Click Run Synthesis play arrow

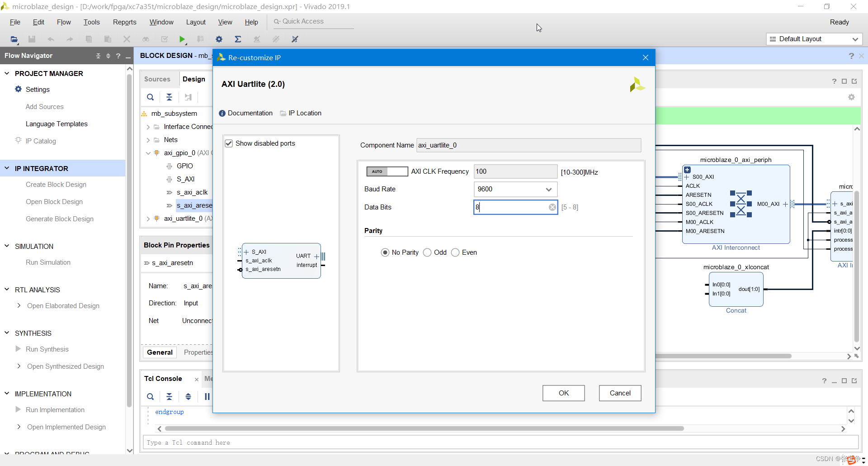(x=18, y=349)
